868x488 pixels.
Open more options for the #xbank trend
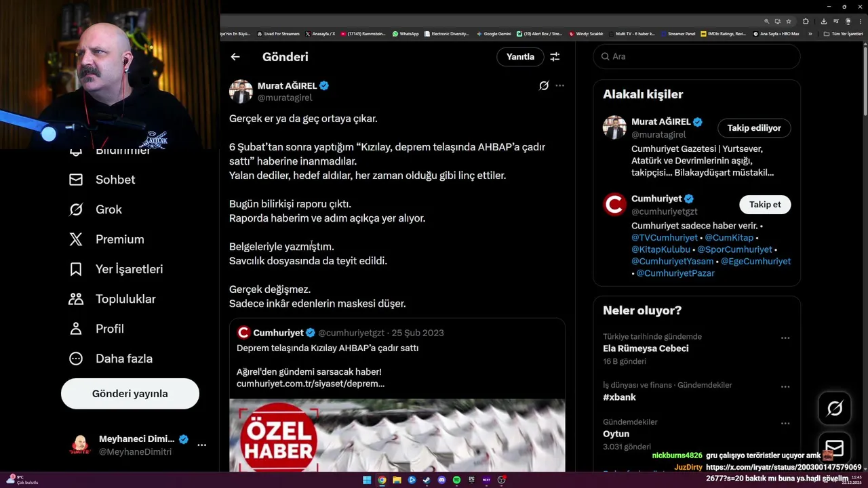tap(785, 386)
